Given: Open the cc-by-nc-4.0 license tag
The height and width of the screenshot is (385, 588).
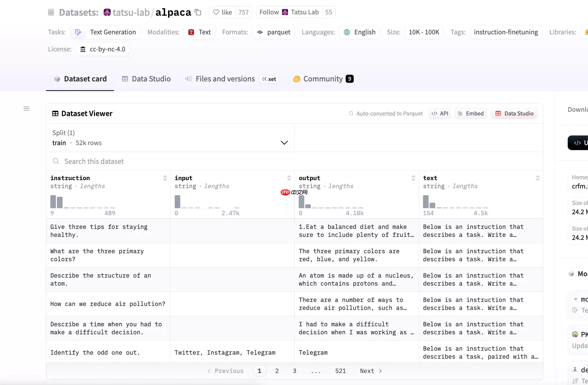Looking at the screenshot, I should (x=103, y=49).
